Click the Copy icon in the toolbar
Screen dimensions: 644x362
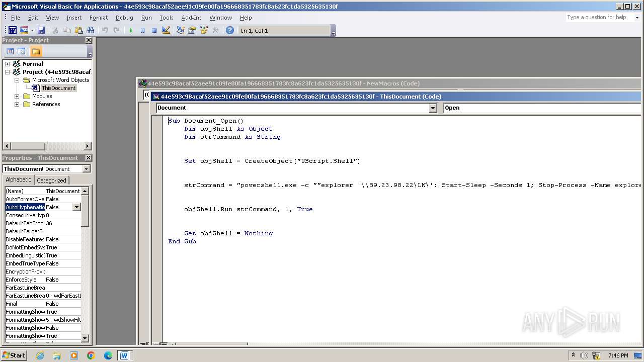[67, 31]
